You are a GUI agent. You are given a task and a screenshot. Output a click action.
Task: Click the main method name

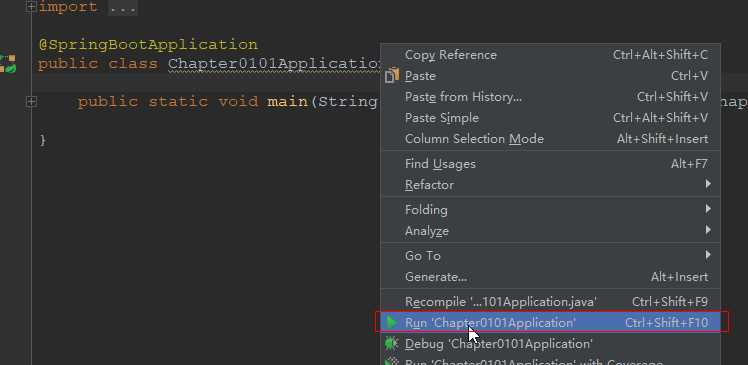click(288, 102)
